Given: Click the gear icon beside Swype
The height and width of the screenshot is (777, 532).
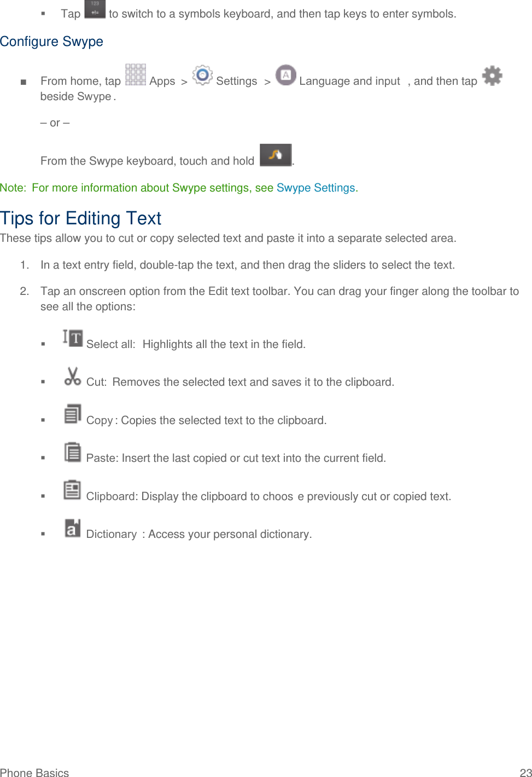Looking at the screenshot, I should tap(492, 76).
